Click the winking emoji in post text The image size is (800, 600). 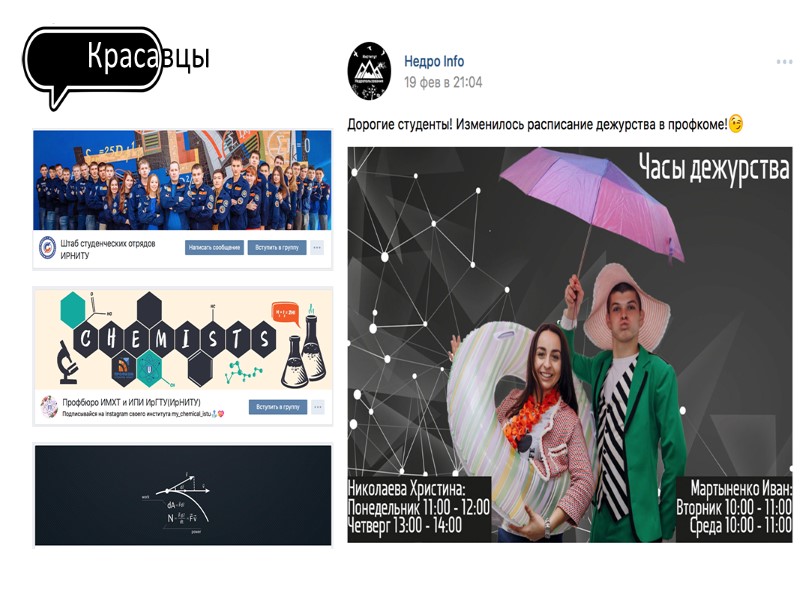click(736, 123)
